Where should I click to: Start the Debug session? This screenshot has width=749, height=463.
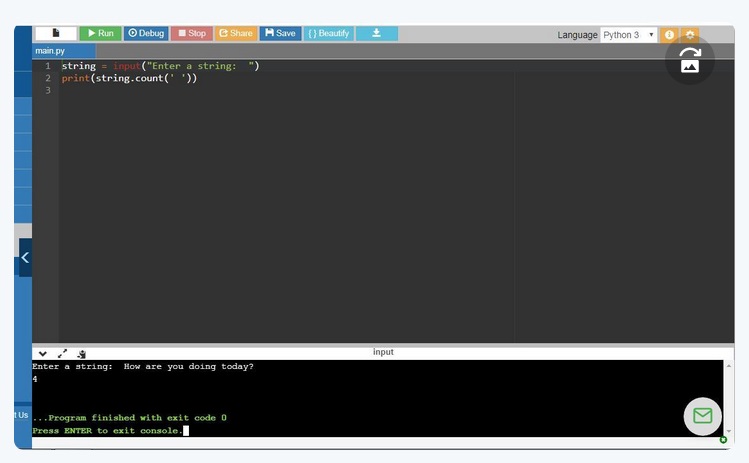click(x=146, y=33)
